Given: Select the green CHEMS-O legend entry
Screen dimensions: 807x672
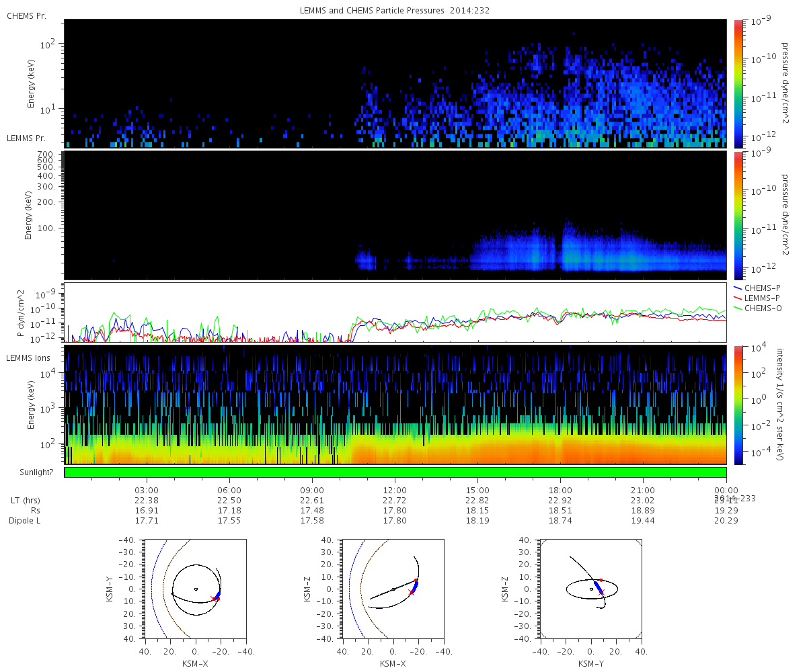Looking at the screenshot, I should [761, 308].
